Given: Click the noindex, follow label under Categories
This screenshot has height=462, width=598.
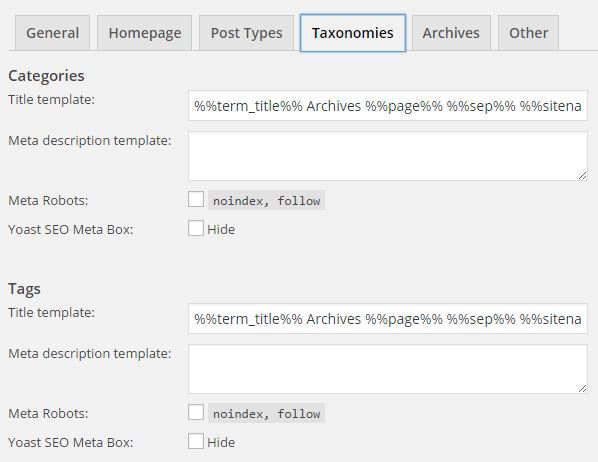Looking at the screenshot, I should tap(266, 200).
